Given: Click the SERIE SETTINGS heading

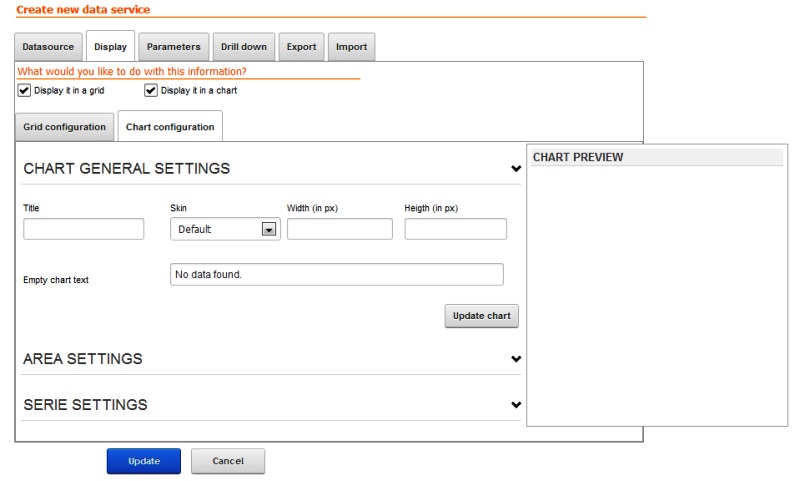Looking at the screenshot, I should [85, 404].
